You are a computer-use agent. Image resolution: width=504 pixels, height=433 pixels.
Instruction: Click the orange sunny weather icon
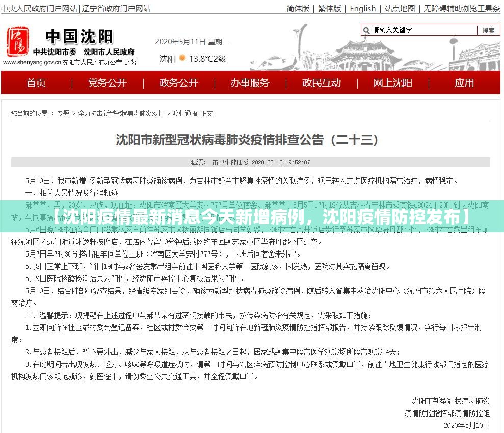(x=182, y=58)
